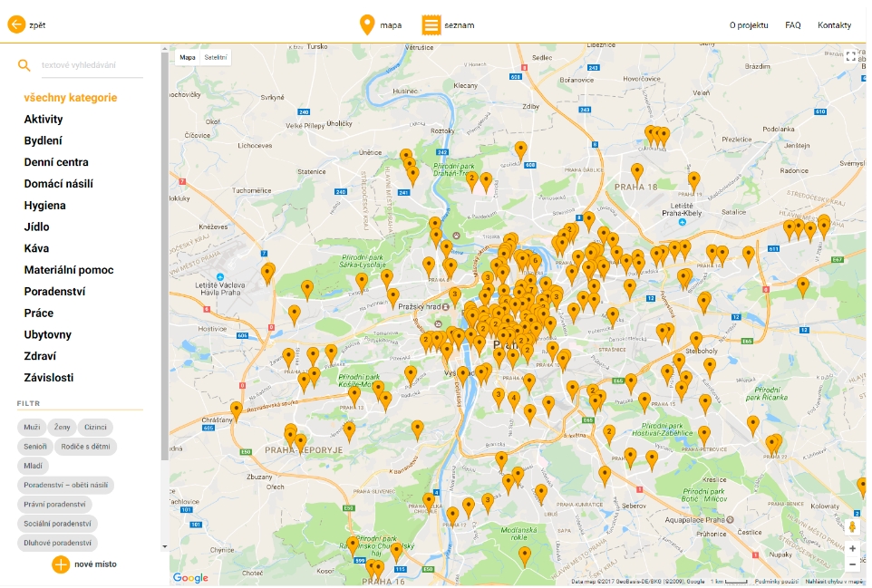Go to 'Kontakty' page
The image size is (872, 588).
pyautogui.click(x=834, y=25)
